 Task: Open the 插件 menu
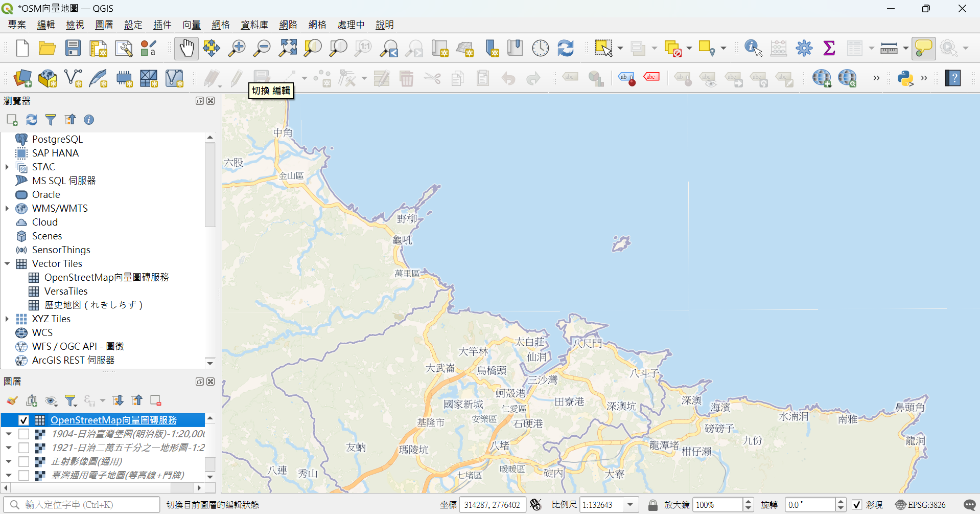tap(162, 25)
